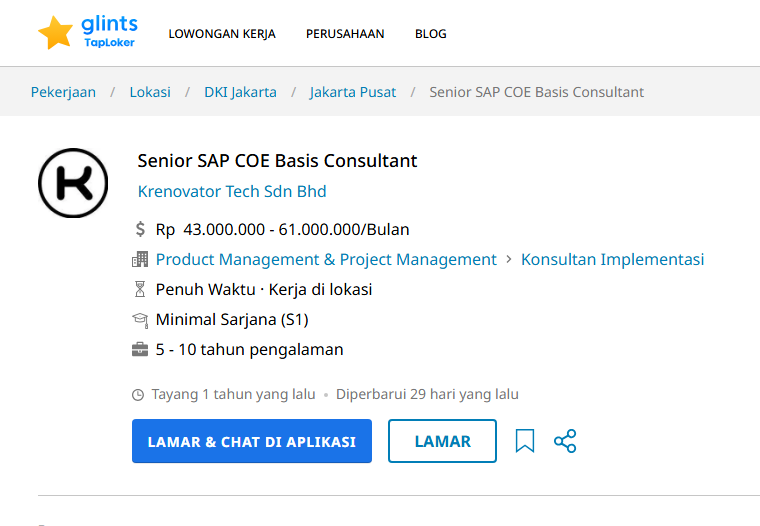
Task: Click the Glints TapLoker star logo
Action: (x=88, y=32)
